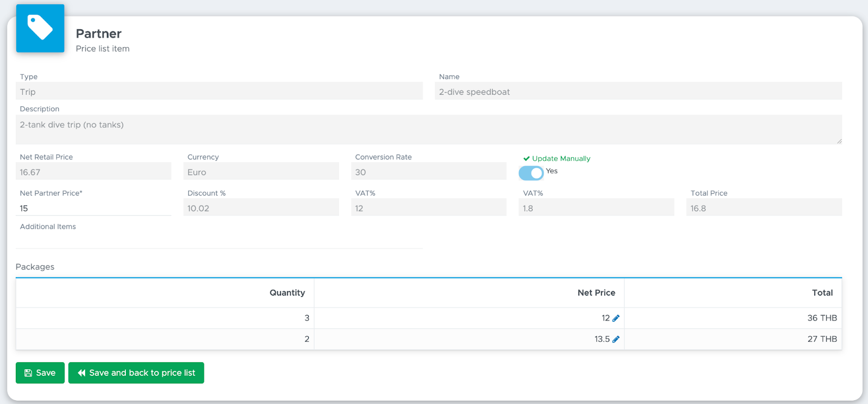Edit the 13.5 net price pencil icon
This screenshot has width=868, height=404.
pos(616,339)
